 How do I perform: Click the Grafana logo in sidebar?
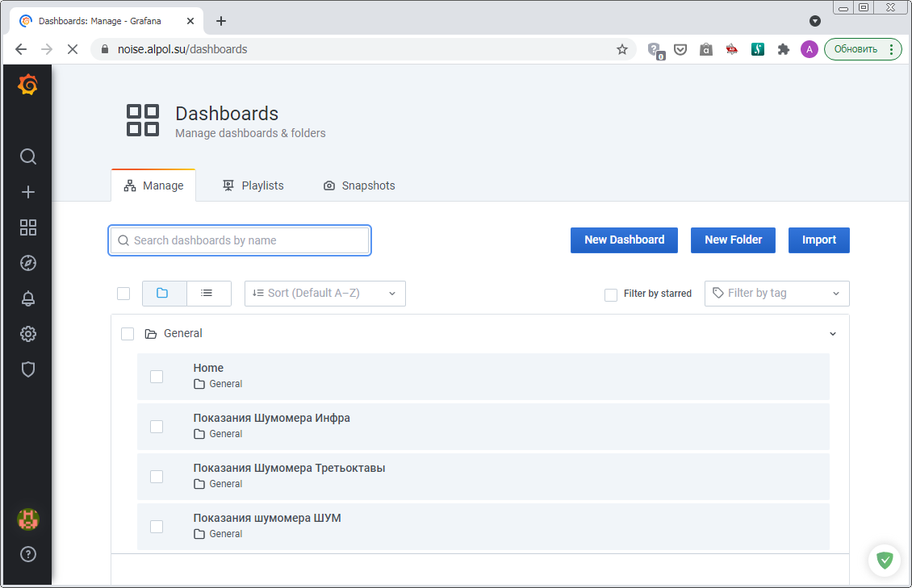[x=28, y=85]
